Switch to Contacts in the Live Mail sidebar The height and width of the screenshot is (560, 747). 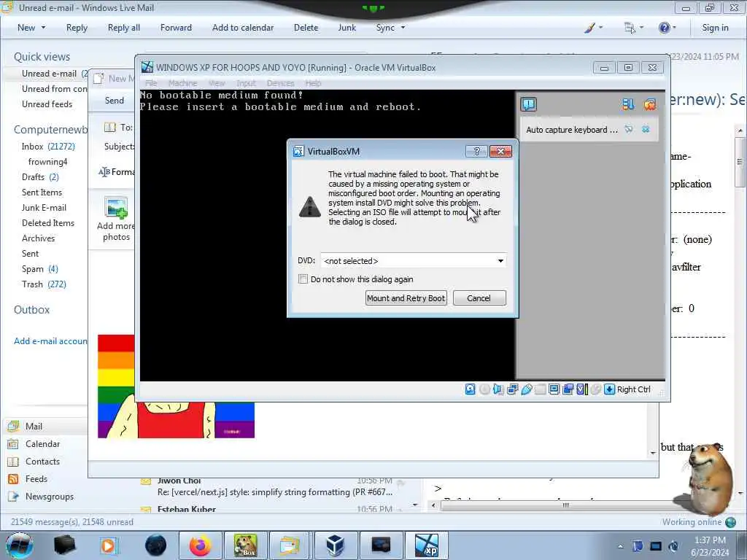(x=42, y=462)
